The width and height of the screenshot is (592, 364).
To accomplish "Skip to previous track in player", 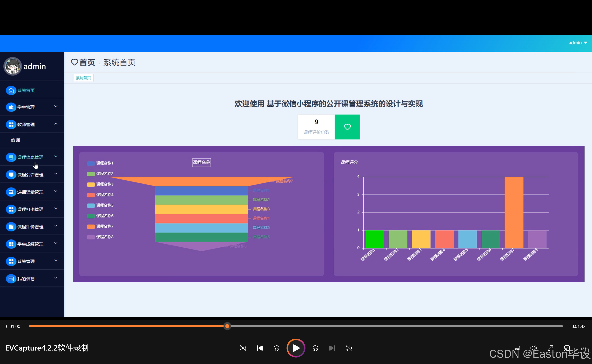I will [260, 348].
